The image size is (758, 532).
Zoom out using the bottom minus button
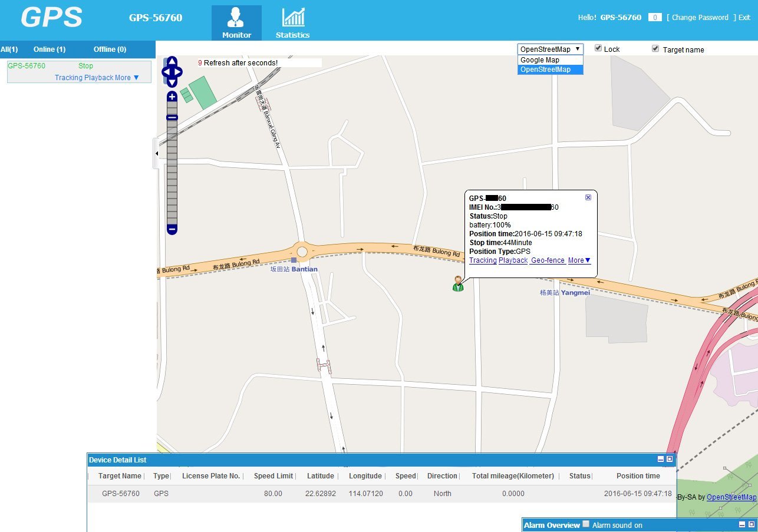(x=172, y=229)
